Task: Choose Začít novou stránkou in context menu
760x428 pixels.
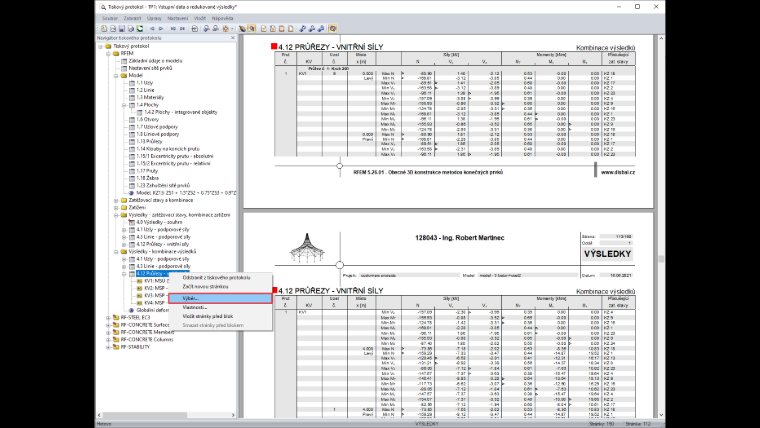Action: tap(205, 286)
